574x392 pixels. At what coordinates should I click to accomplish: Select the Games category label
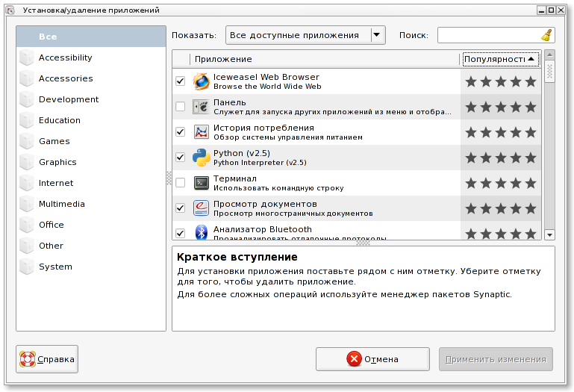pyautogui.click(x=54, y=141)
